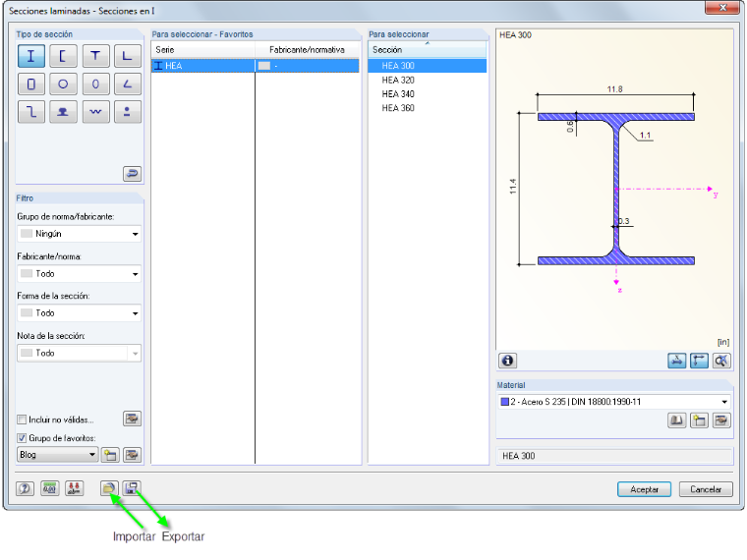Open the edit icon next to Incluir no válidas
The image size is (747, 560).
point(132,420)
